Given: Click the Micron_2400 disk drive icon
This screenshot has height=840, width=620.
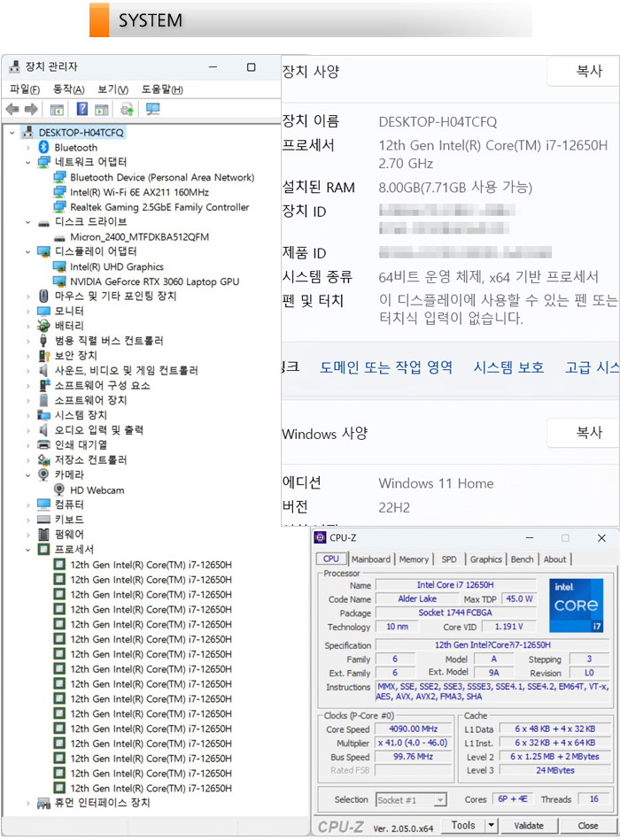Looking at the screenshot, I should 59,237.
